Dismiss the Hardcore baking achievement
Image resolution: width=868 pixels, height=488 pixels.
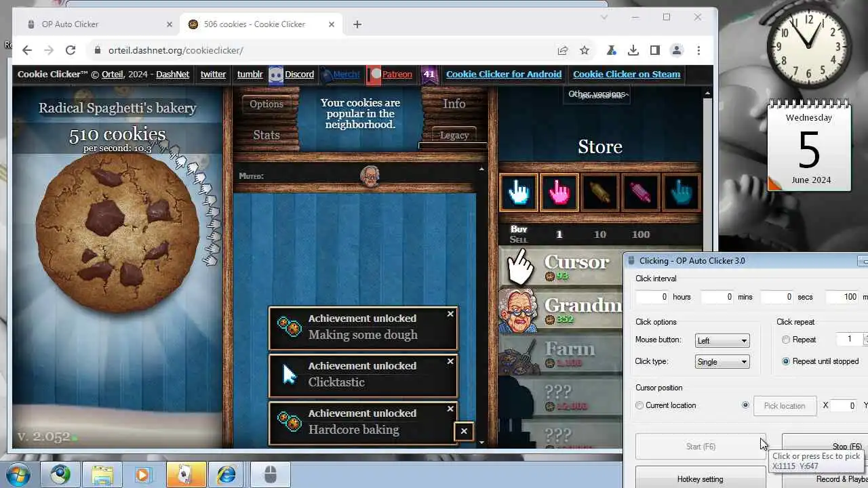click(x=450, y=409)
